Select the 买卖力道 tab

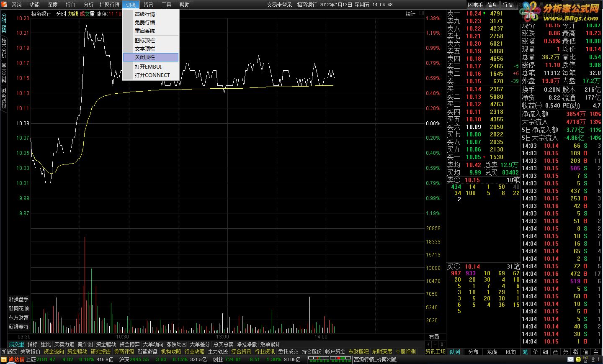[64, 344]
